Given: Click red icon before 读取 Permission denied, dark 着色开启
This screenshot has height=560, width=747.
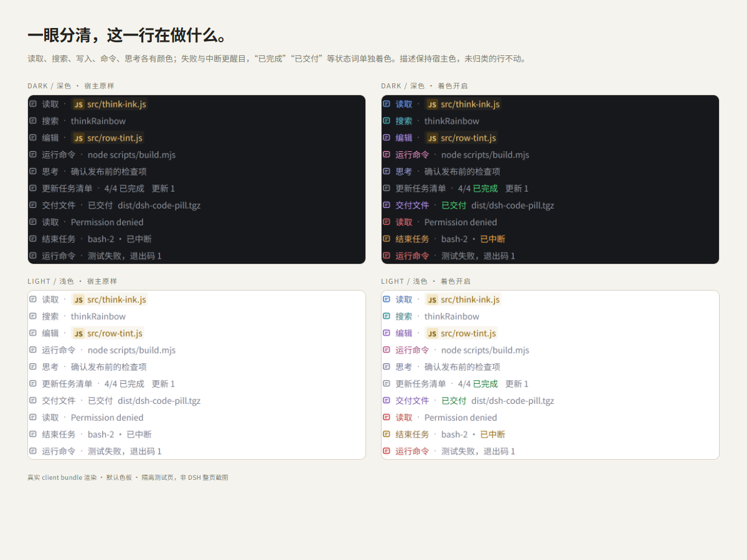Looking at the screenshot, I should (387, 222).
